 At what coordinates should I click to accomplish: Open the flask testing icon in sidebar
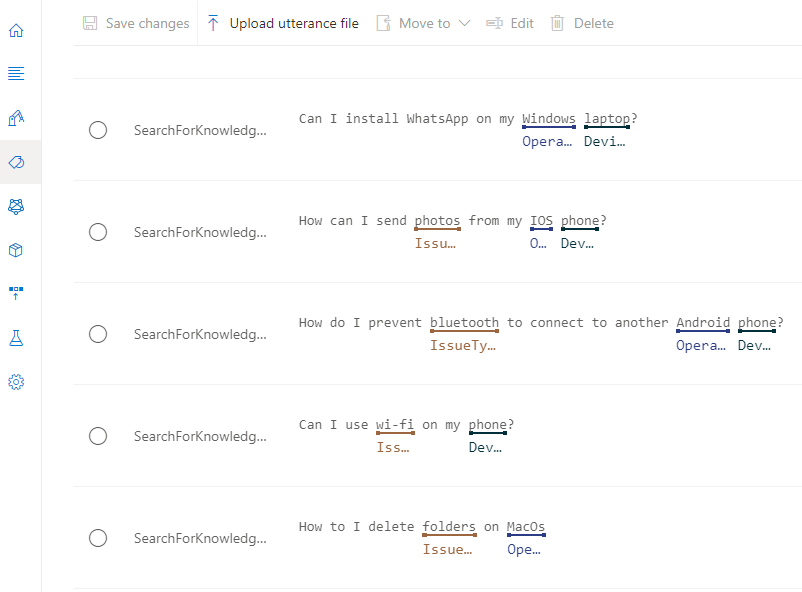point(16,339)
